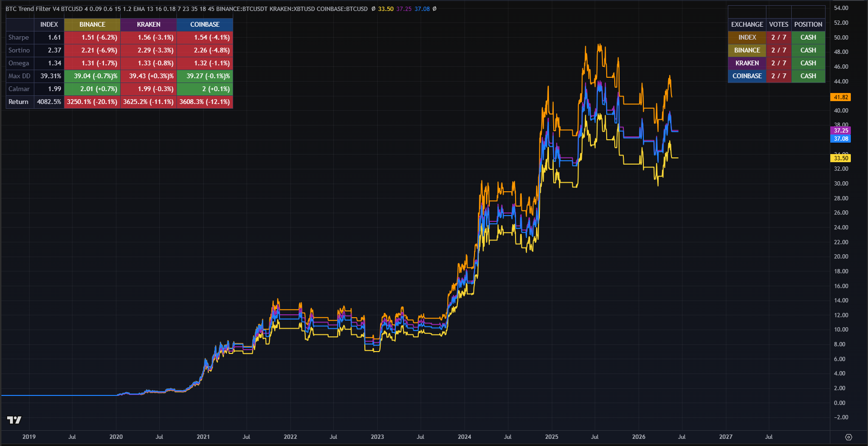Click the blue 37.08 price tag on the scale
This screenshot has height=446, width=868.
click(x=841, y=138)
